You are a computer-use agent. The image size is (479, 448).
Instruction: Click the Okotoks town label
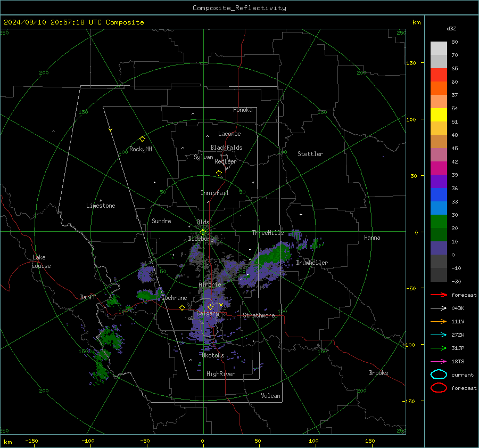click(213, 355)
